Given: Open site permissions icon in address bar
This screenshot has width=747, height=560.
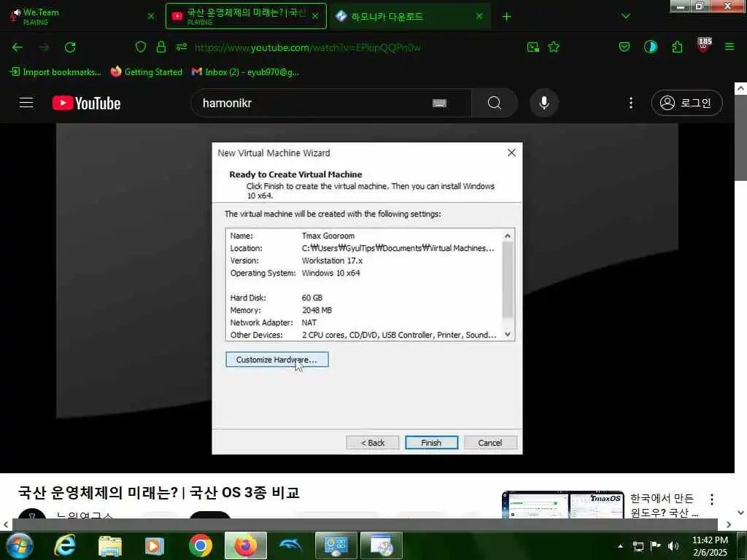Looking at the screenshot, I should pyautogui.click(x=182, y=47).
